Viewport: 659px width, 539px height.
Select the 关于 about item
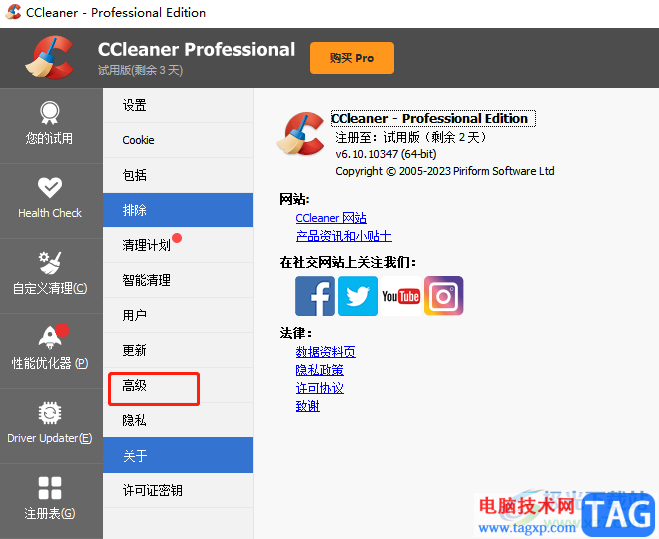[178, 455]
